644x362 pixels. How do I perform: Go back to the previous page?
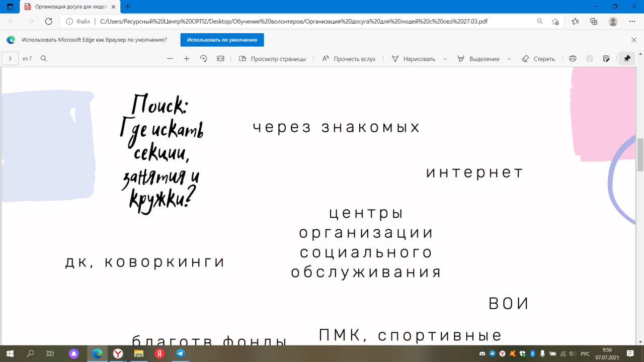pos(12,21)
